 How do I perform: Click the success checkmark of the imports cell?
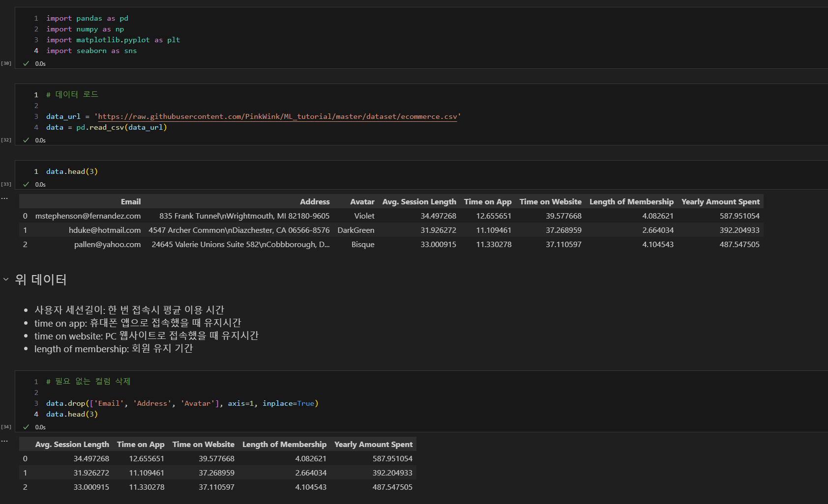tap(26, 63)
